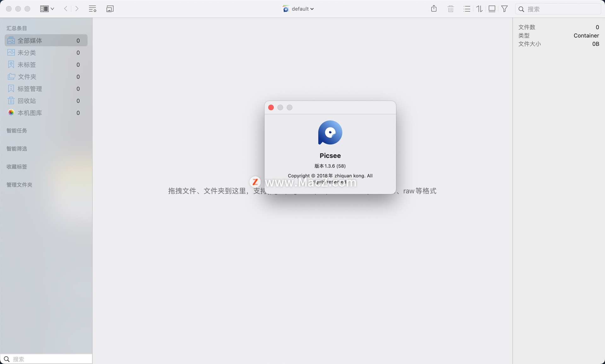605x364 pixels.
Task: Click the 版本1.3.6 (58) version text
Action: [330, 166]
